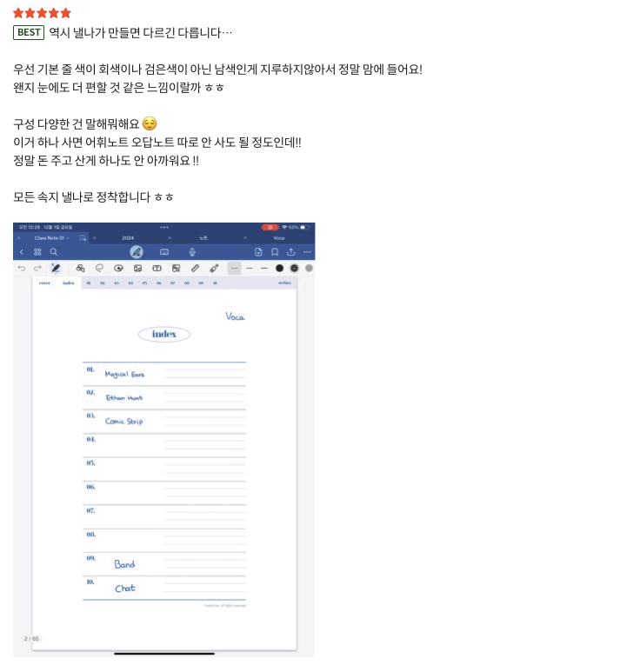Select the lasso selection tool
Viewport: 620px width, 672px height.
[x=99, y=269]
